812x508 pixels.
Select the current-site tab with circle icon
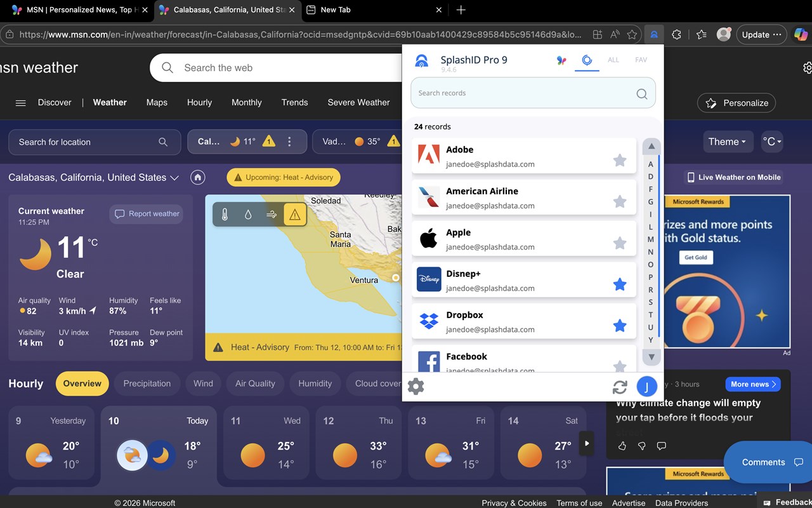tap(587, 60)
